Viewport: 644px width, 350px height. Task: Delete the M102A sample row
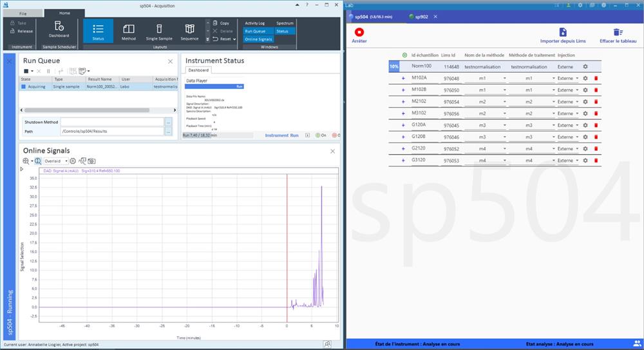pos(596,79)
